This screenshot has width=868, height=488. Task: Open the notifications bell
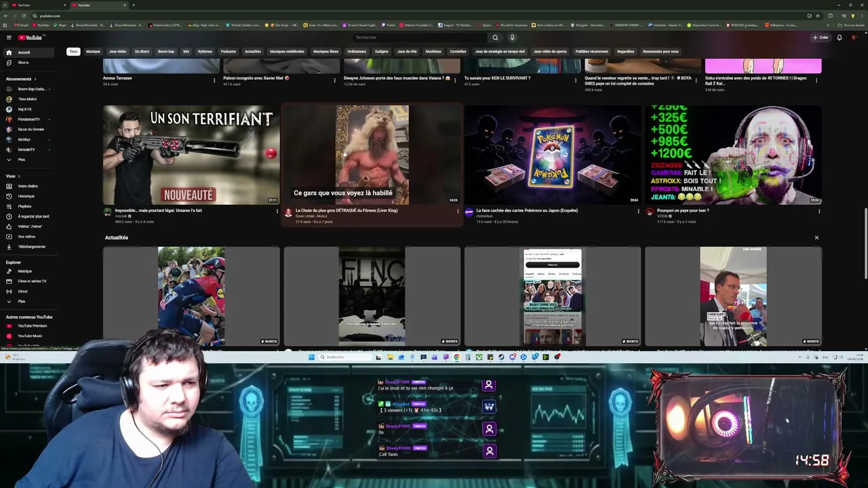click(x=839, y=38)
